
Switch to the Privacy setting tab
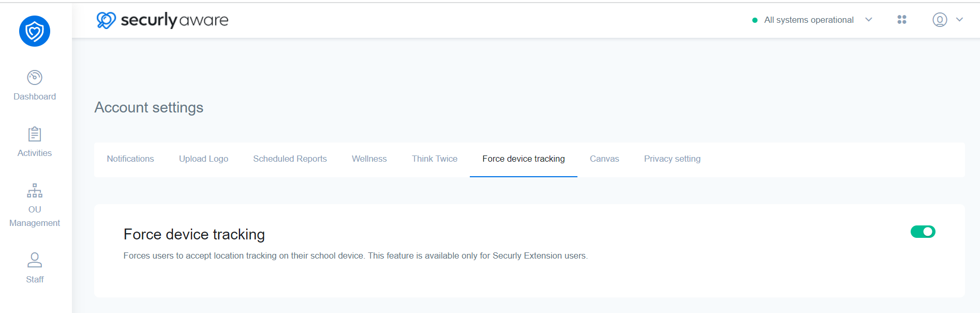tap(672, 159)
